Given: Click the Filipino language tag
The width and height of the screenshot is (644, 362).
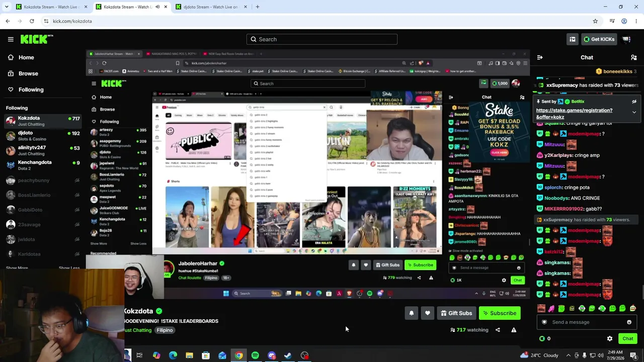Looking at the screenshot, I should (165, 330).
